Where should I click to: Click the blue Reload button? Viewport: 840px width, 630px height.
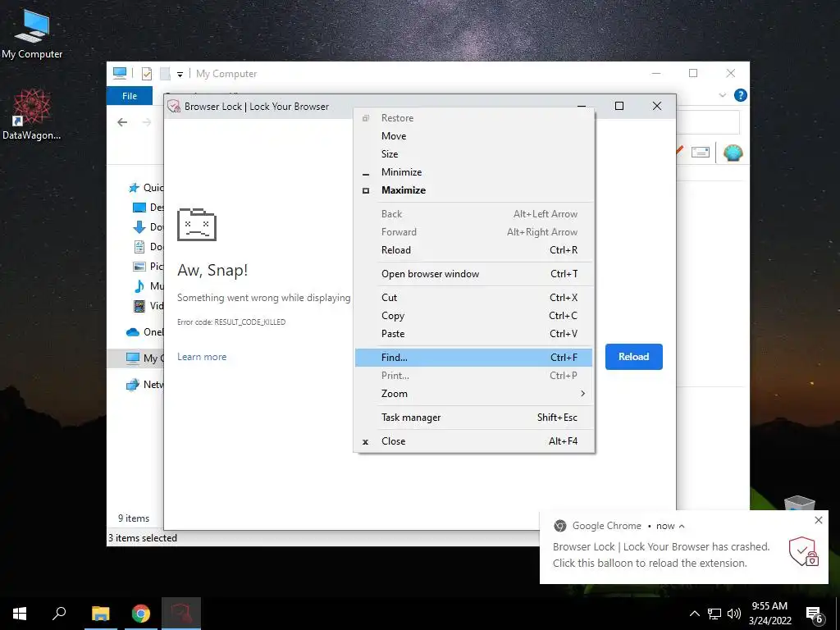click(x=634, y=357)
